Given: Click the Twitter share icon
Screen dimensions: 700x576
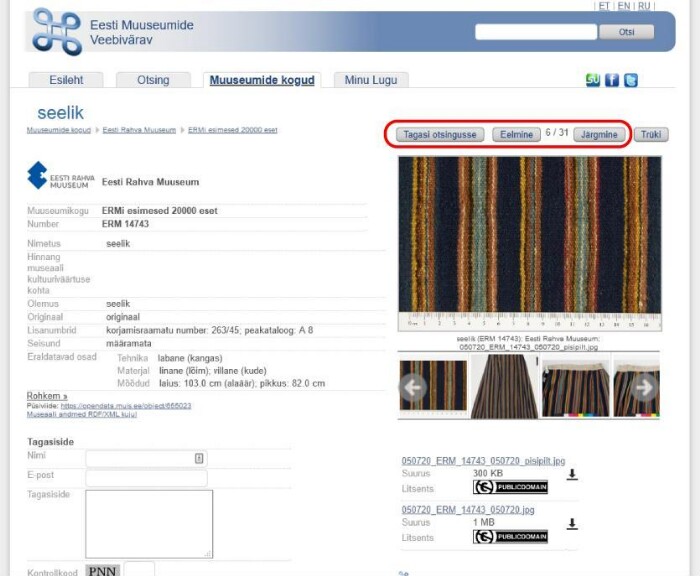Looking at the screenshot, I should click(631, 80).
